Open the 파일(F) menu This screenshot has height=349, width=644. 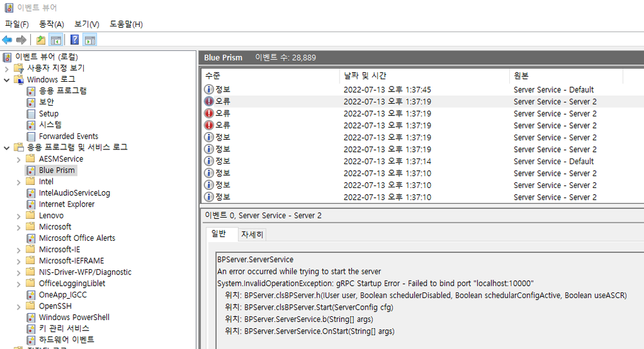pos(17,24)
